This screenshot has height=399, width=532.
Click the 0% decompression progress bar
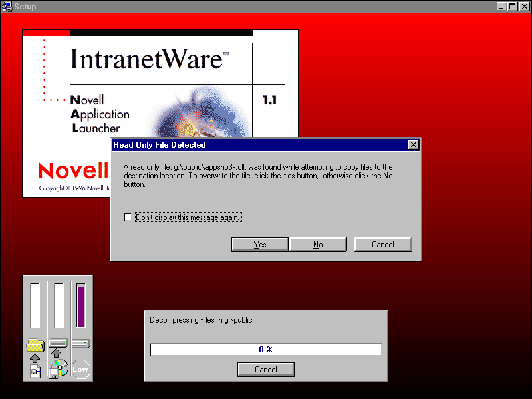point(266,350)
